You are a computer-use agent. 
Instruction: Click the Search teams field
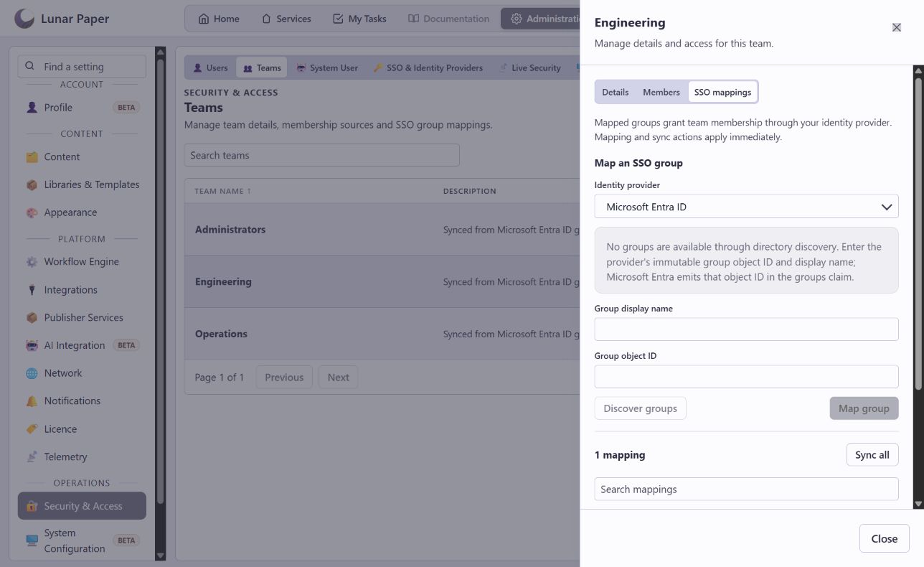tap(321, 155)
